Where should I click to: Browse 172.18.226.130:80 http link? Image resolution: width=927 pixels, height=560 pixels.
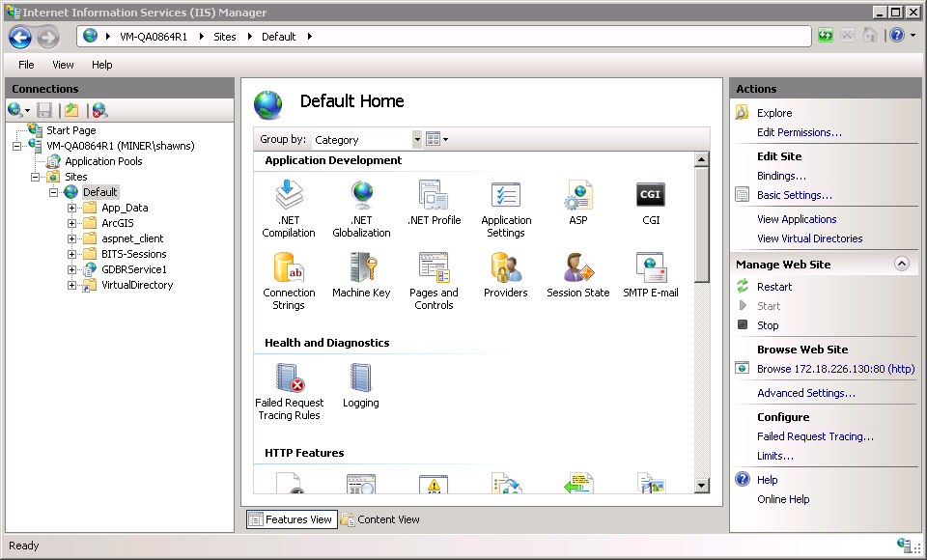point(836,369)
